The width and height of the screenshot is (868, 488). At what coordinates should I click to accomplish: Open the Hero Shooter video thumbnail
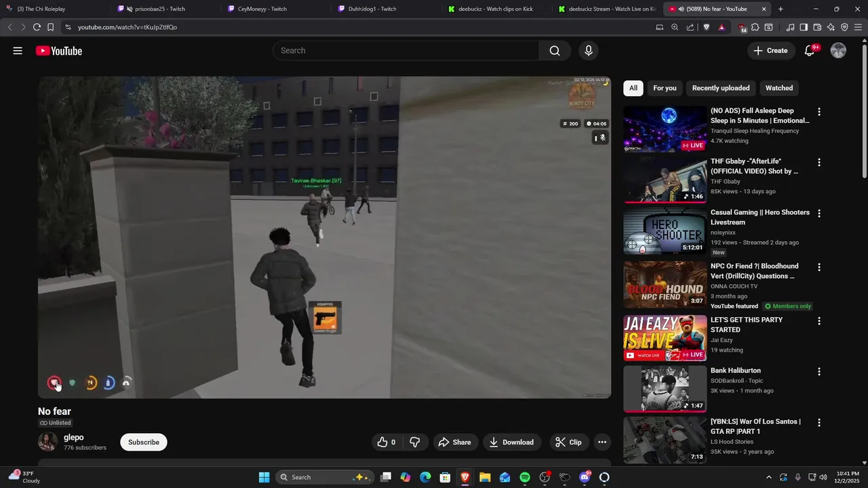(665, 231)
